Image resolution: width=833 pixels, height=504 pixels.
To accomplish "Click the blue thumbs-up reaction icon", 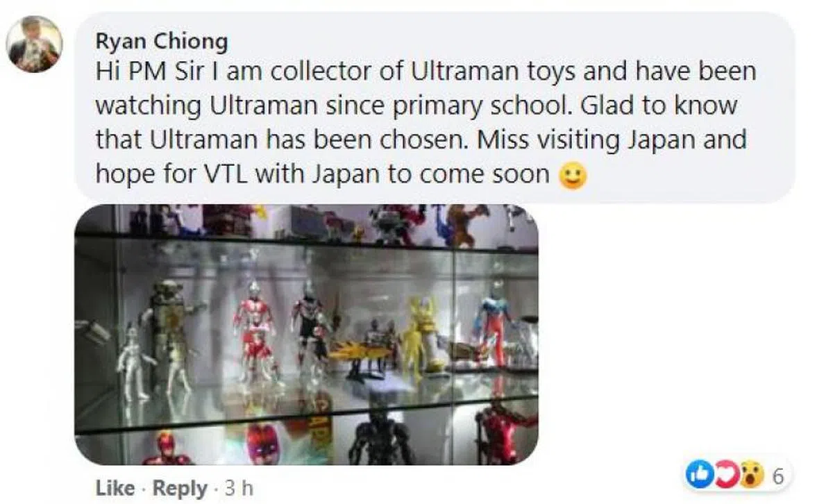I will tap(697, 476).
